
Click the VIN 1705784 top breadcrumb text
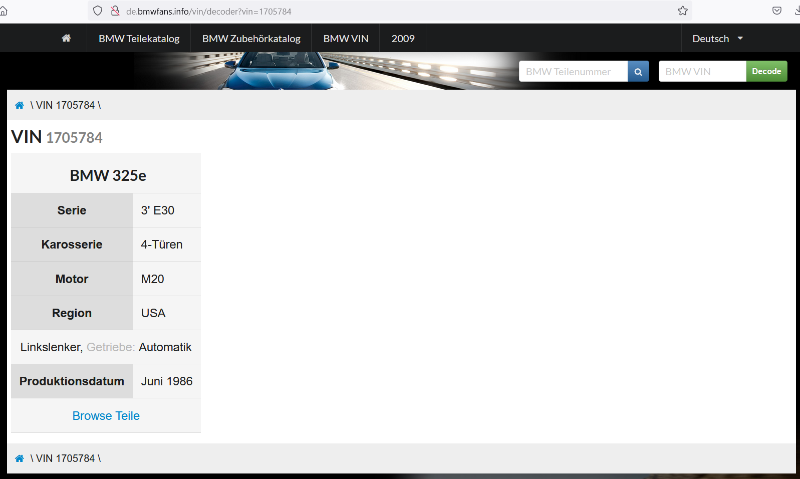pos(65,105)
